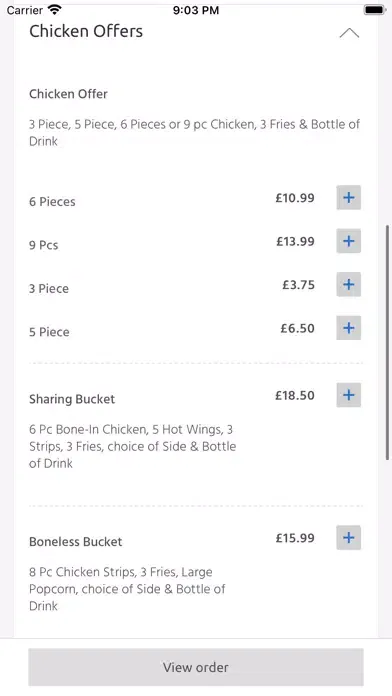Tap the Boneless Bucket description text
The width and height of the screenshot is (392, 696).
[127, 589]
